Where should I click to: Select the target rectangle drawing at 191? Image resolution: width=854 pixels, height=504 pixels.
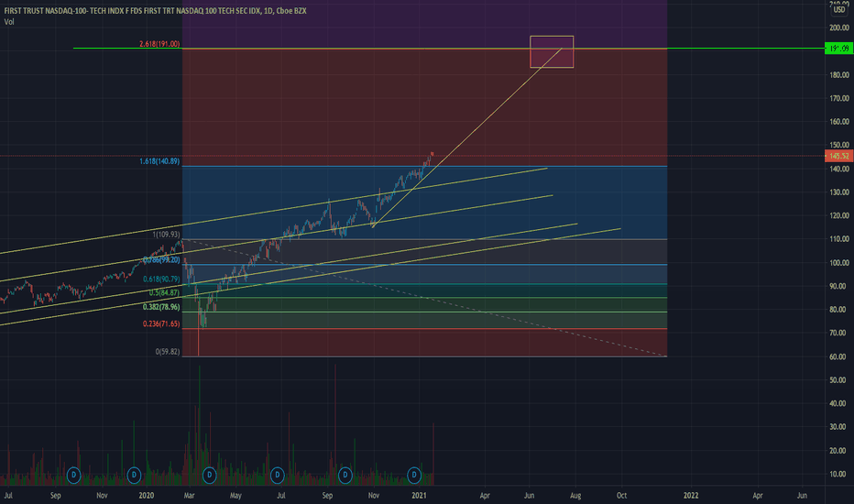point(552,51)
